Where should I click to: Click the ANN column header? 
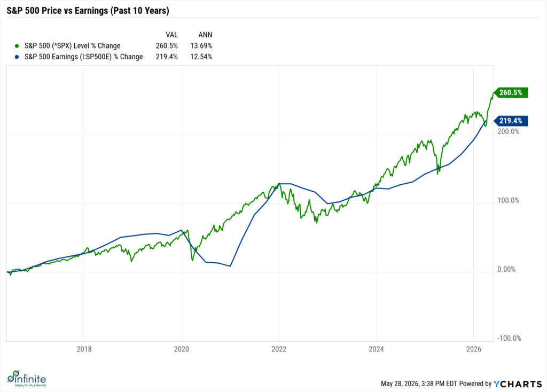[205, 35]
